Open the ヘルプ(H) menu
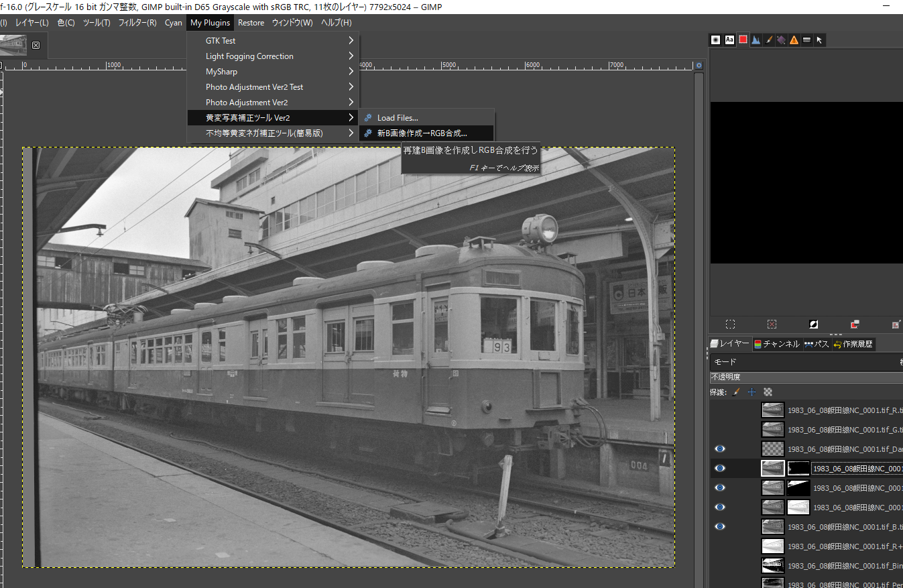 click(x=337, y=23)
